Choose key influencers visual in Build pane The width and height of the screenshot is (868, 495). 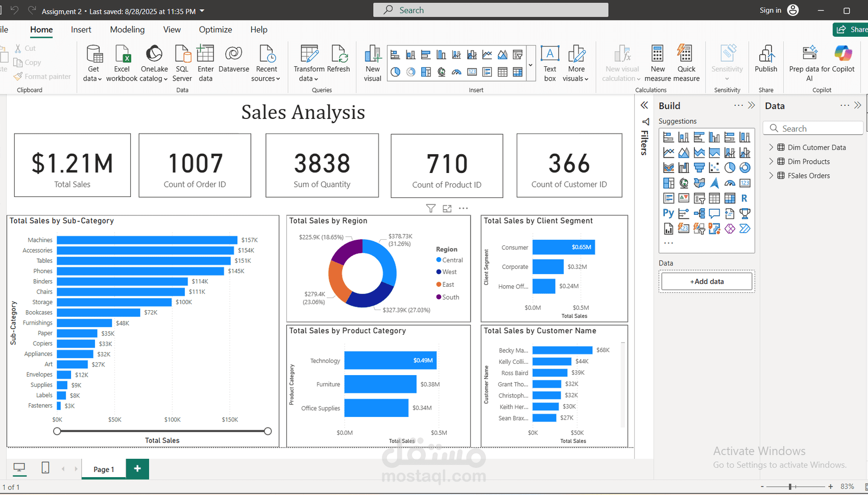pyautogui.click(x=684, y=213)
